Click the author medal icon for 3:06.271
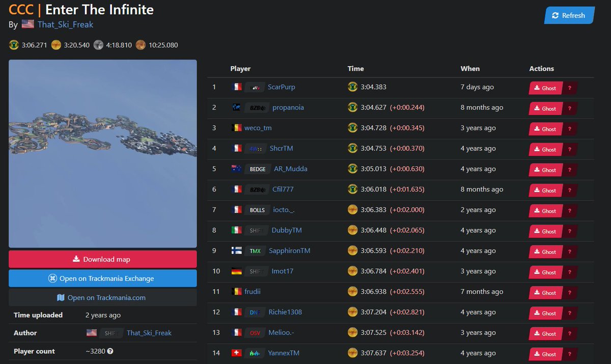Viewport: 611px width, 364px height. pyautogui.click(x=14, y=45)
